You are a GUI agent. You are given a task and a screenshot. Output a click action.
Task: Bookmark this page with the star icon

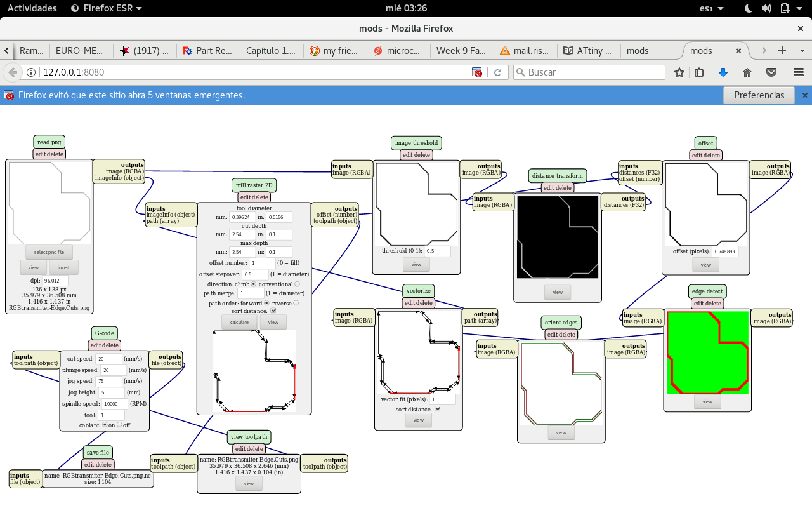[x=679, y=72]
